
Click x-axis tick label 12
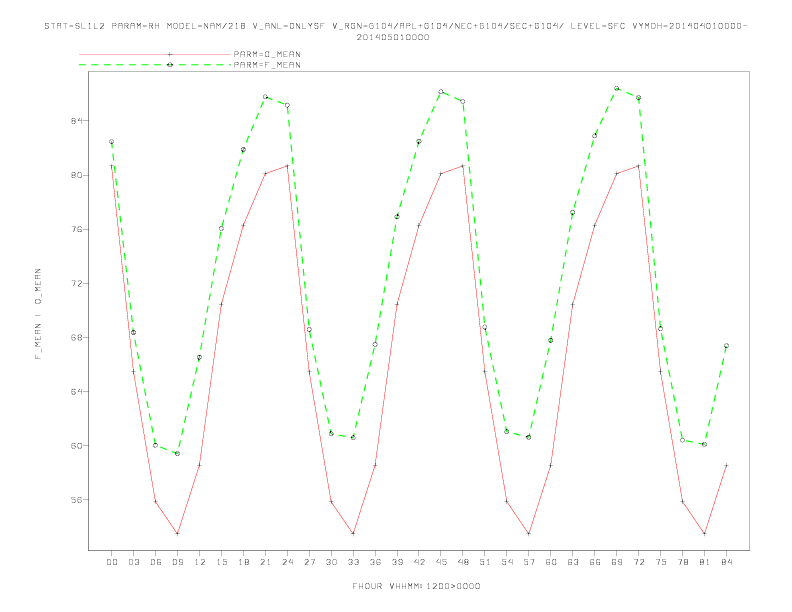[200, 562]
